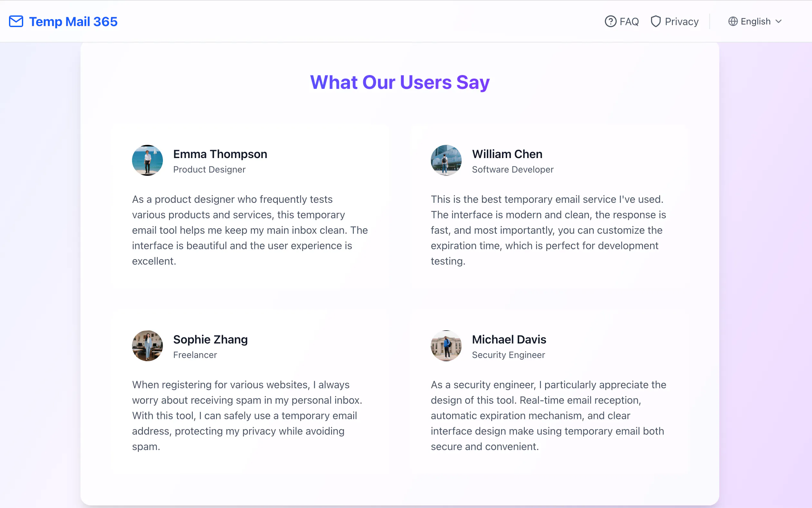The image size is (812, 508).
Task: Select Emma Thompson's avatar photo
Action: click(147, 160)
